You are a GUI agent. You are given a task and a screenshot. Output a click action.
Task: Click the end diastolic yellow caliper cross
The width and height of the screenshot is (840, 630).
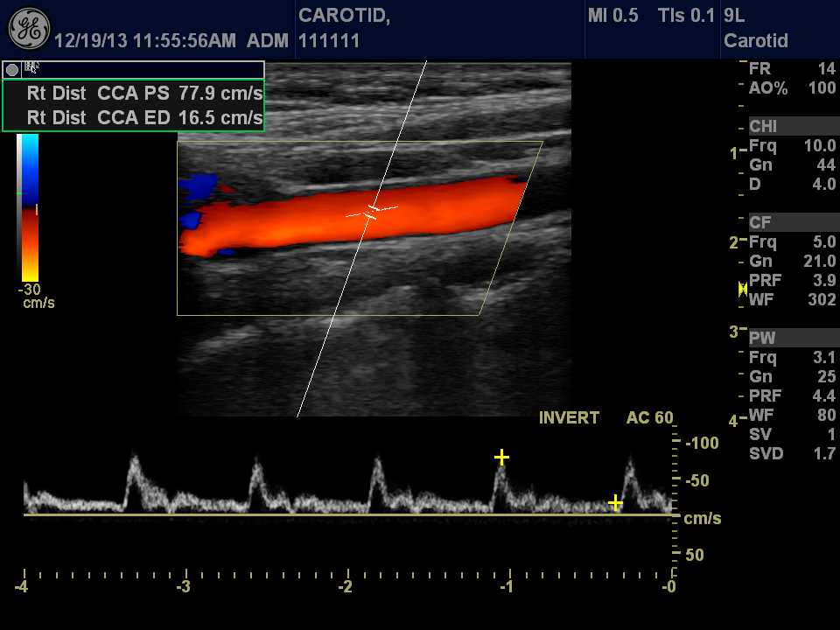(615, 502)
